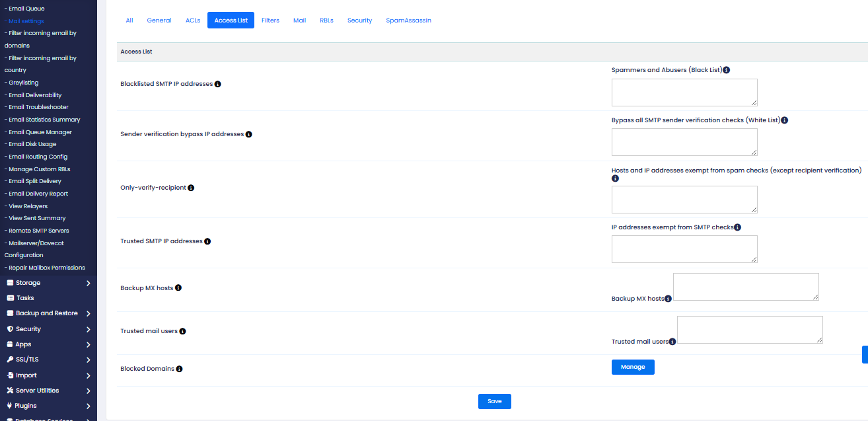The width and height of the screenshot is (868, 421).
Task: Click the Server Utilities tools icon
Action: 10,391
